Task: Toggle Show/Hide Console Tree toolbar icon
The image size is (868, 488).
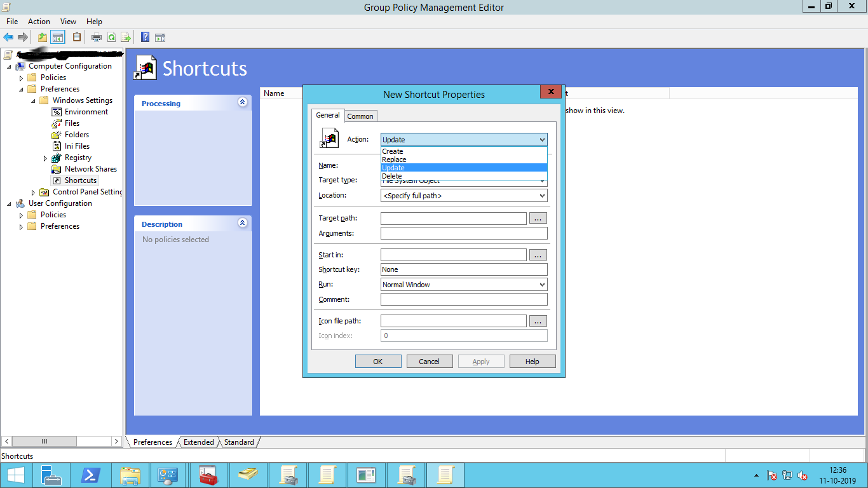Action: (58, 37)
